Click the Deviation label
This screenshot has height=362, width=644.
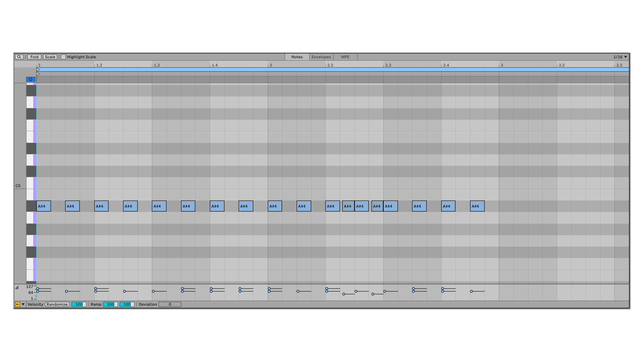click(x=148, y=304)
